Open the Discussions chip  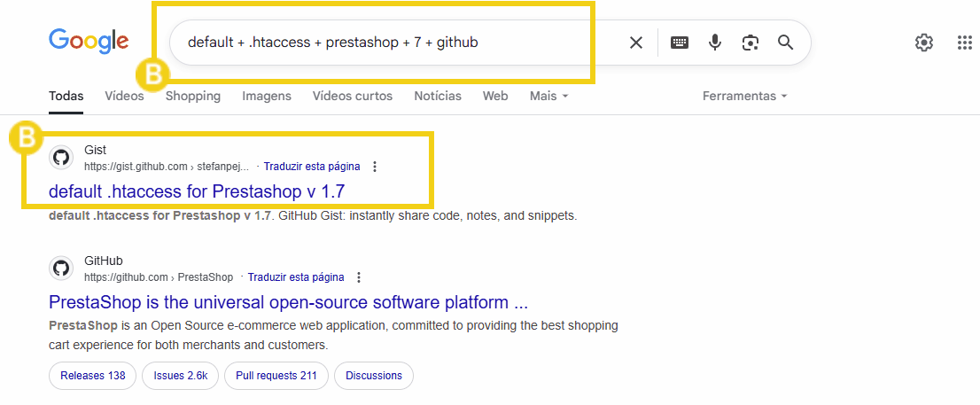tap(374, 376)
